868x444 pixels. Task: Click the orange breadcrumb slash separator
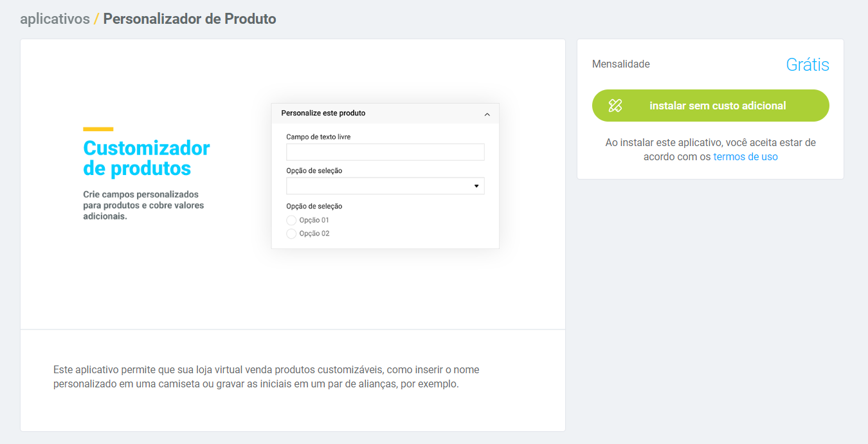[x=96, y=19]
